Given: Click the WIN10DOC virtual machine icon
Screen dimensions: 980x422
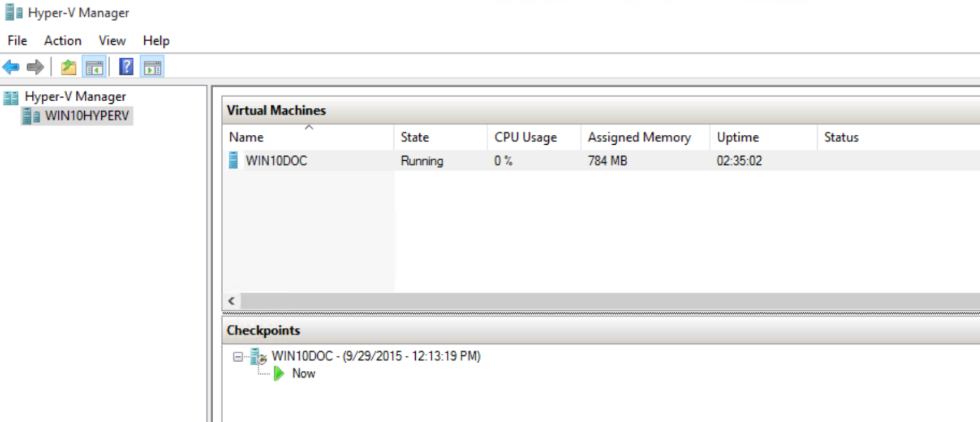Looking at the screenshot, I should (x=233, y=160).
